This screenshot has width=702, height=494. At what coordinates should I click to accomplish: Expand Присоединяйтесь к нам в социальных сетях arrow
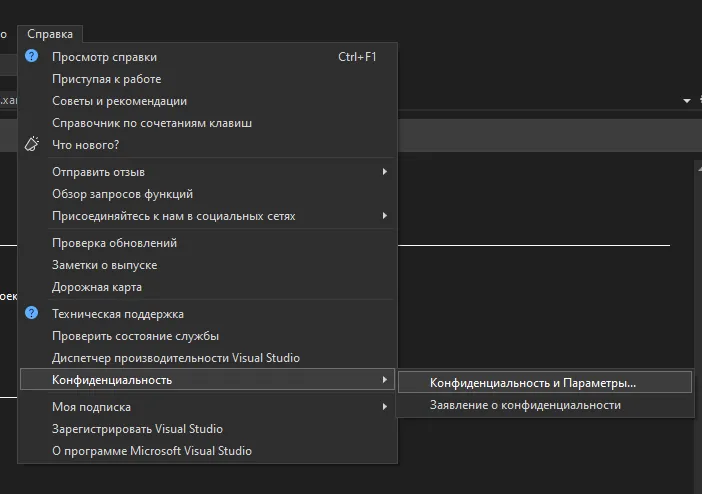coord(385,215)
